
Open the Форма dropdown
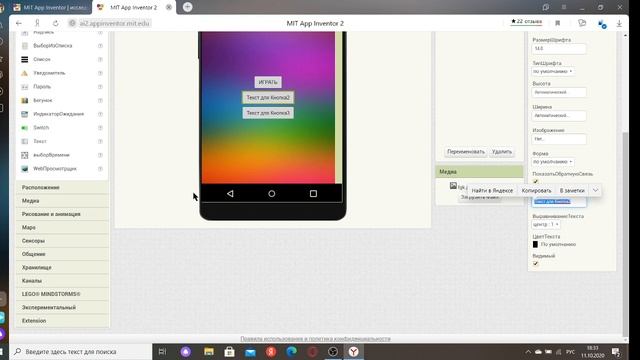(x=553, y=162)
